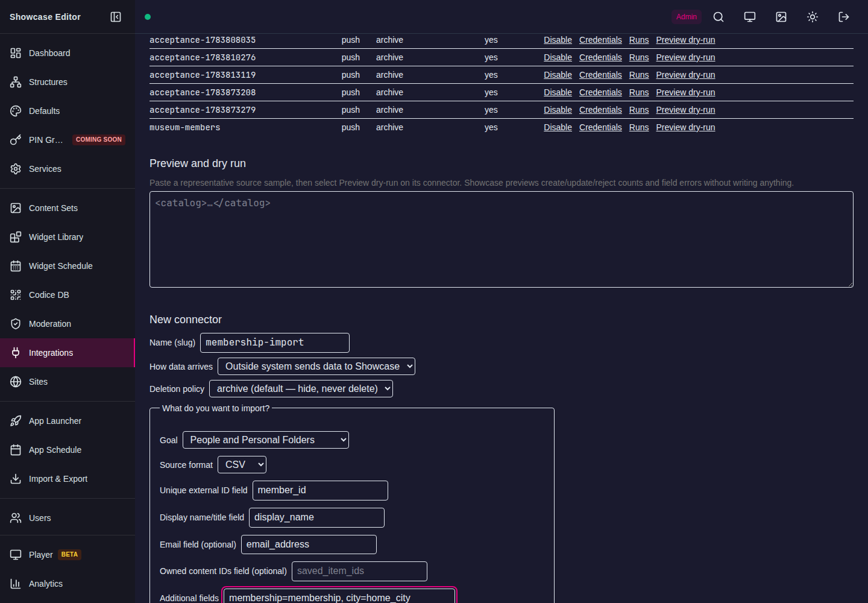
Task: Click the COMING SOON badge
Action: point(99,139)
